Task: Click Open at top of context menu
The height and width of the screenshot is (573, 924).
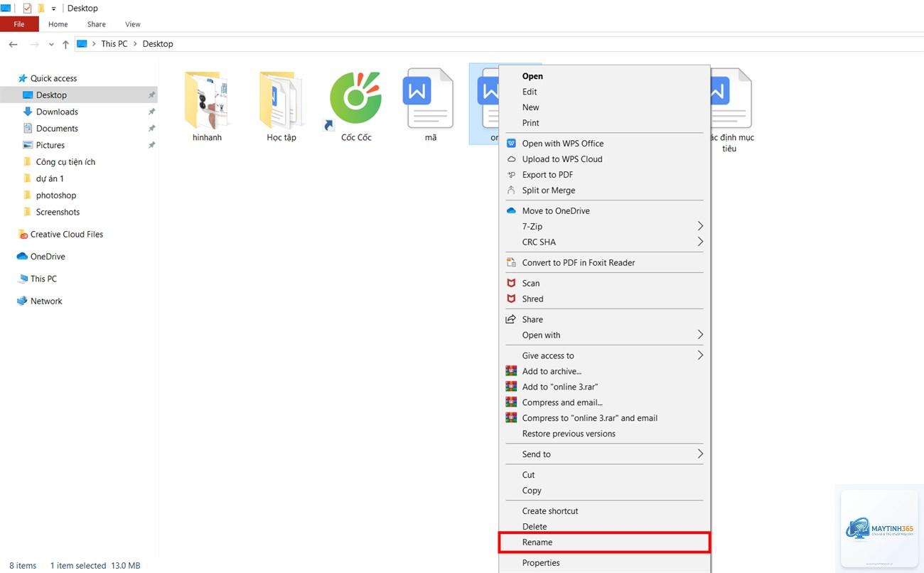Action: [x=604, y=76]
